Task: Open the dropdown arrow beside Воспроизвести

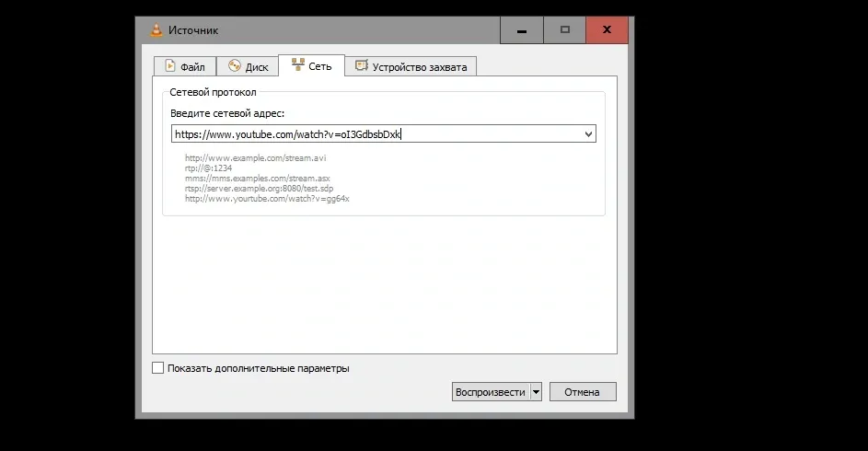Action: click(536, 392)
